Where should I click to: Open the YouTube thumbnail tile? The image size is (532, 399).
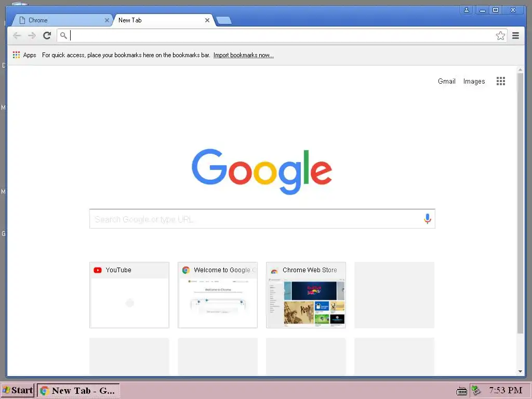coord(129,295)
